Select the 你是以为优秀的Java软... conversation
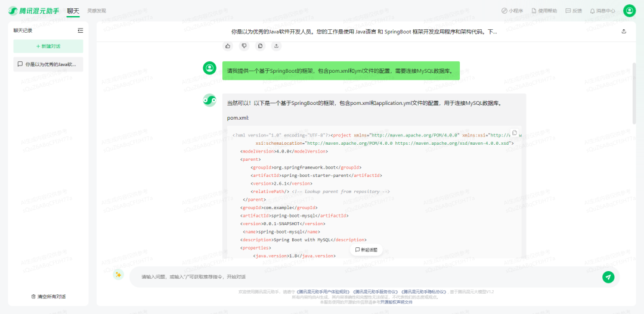Screen dimensions: 644x314 coord(48,64)
